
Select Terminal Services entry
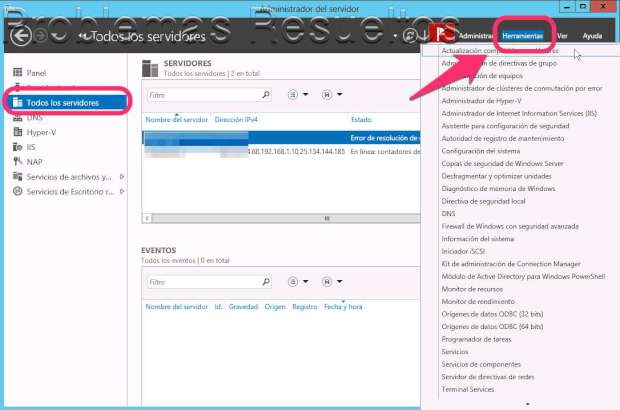point(467,389)
